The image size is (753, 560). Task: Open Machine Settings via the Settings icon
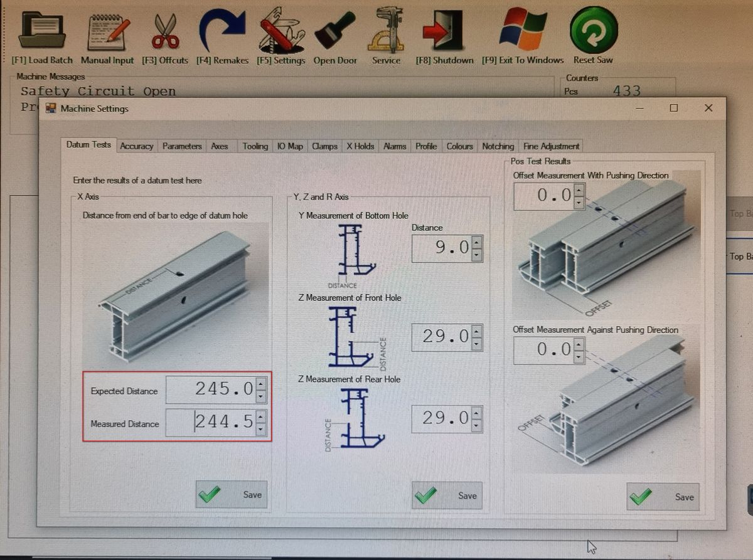pyautogui.click(x=280, y=30)
